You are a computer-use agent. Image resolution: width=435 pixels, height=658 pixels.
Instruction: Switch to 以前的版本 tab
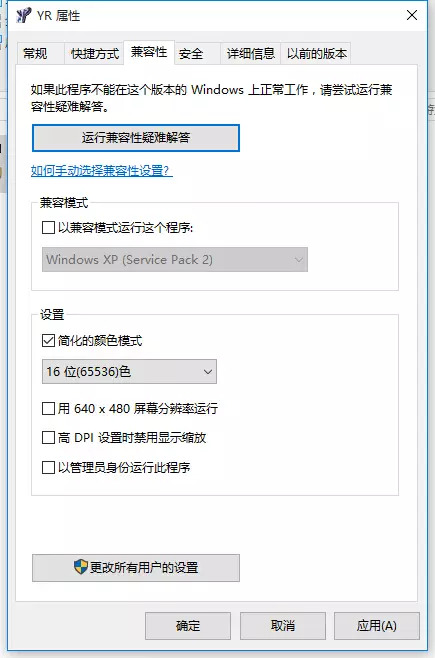coord(316,54)
